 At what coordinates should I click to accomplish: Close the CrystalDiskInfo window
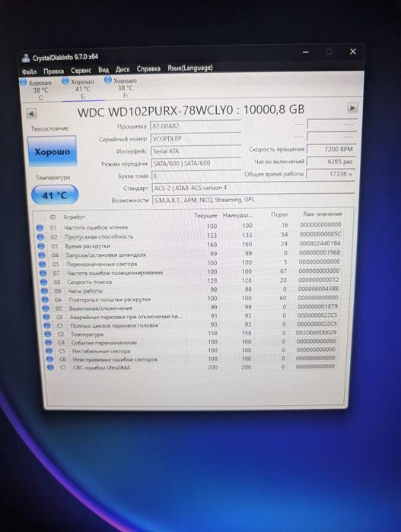coord(353,52)
